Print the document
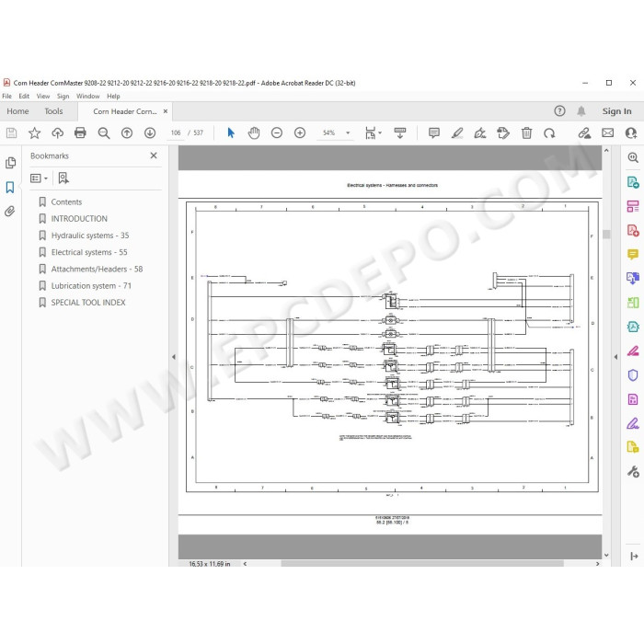Screen dimensions: 644x644 pyautogui.click(x=81, y=132)
